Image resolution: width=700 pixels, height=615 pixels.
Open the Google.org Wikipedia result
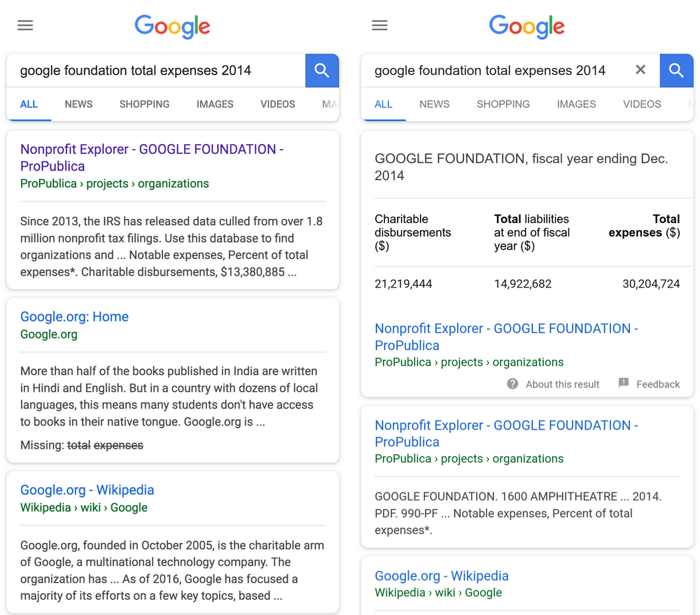[87, 490]
